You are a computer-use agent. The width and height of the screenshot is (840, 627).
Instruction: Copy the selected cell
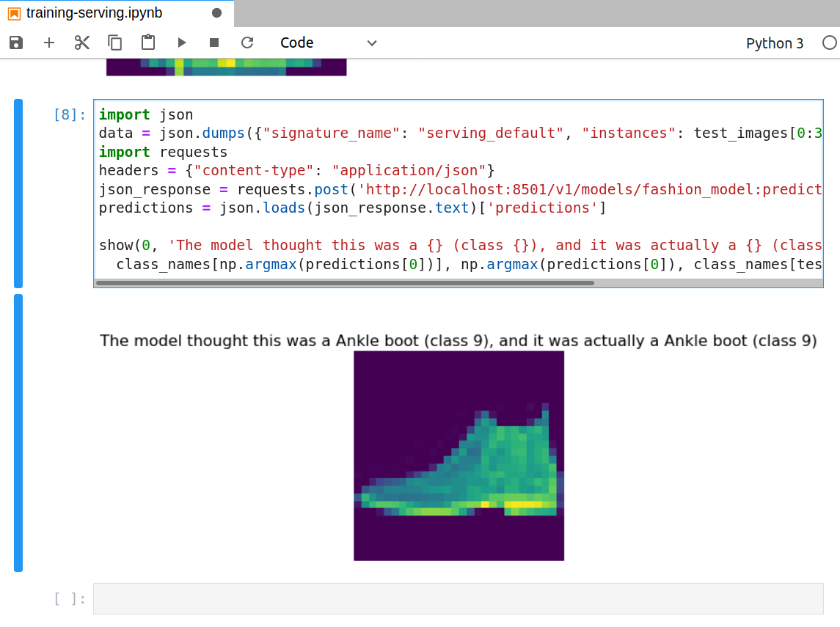click(115, 43)
